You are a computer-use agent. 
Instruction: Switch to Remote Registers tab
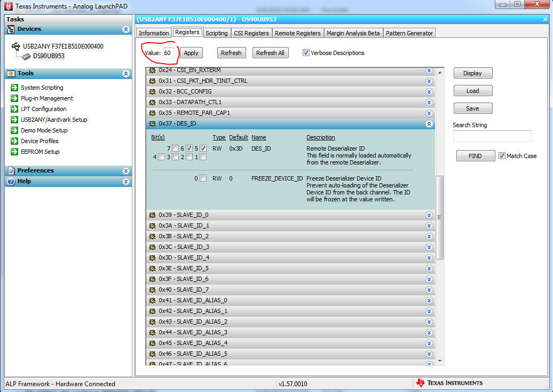click(x=298, y=33)
